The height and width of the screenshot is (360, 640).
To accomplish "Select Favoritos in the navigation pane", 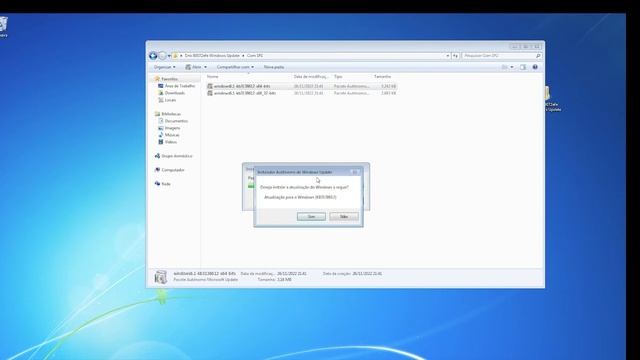I will (169, 79).
